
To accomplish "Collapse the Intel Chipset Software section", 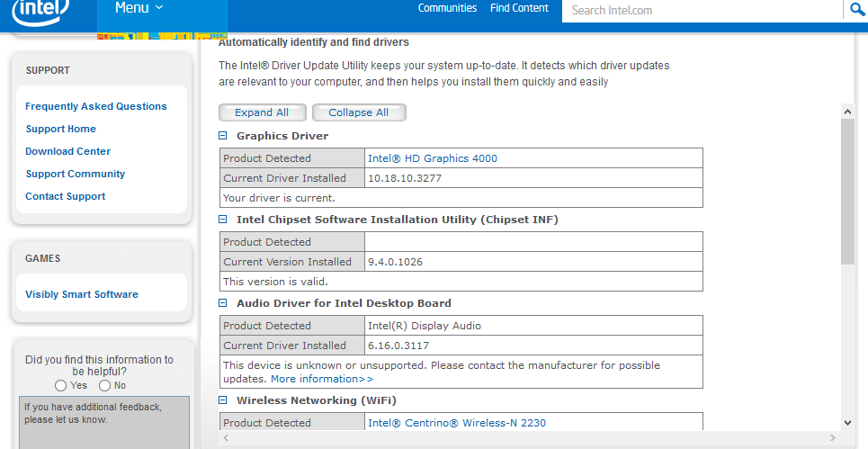I will pyautogui.click(x=222, y=220).
